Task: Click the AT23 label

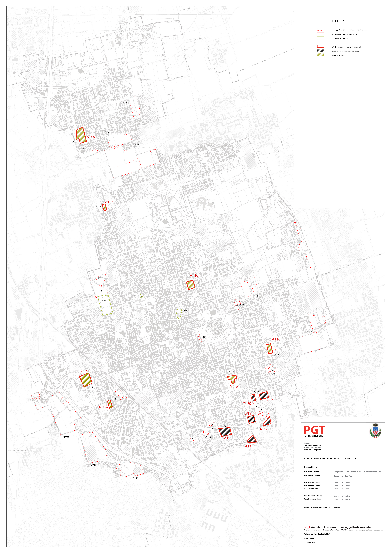Action: [186, 310]
